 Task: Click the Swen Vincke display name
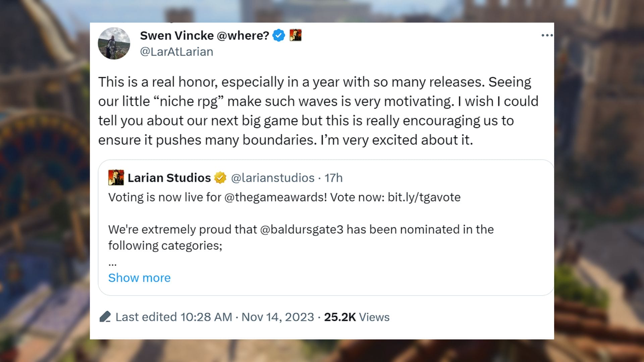click(205, 35)
